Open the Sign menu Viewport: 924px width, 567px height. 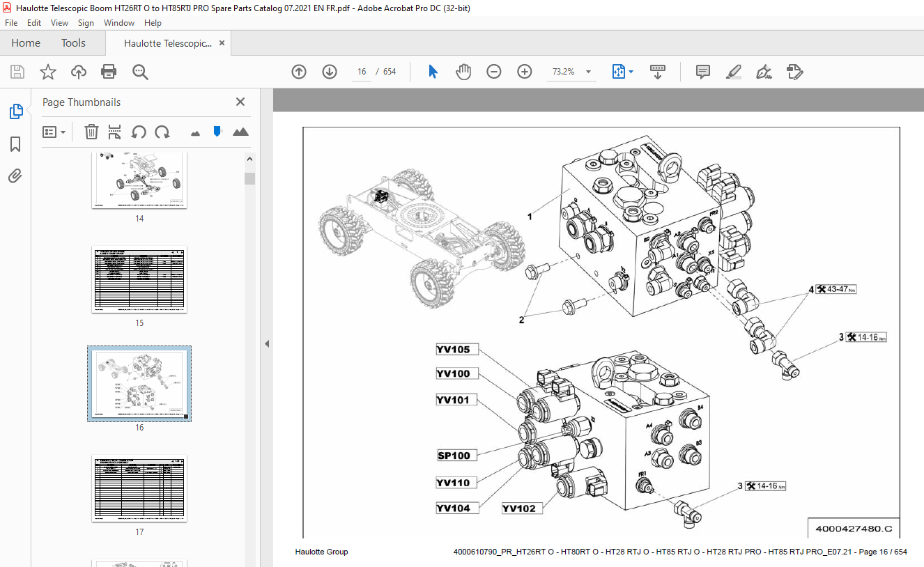click(86, 23)
